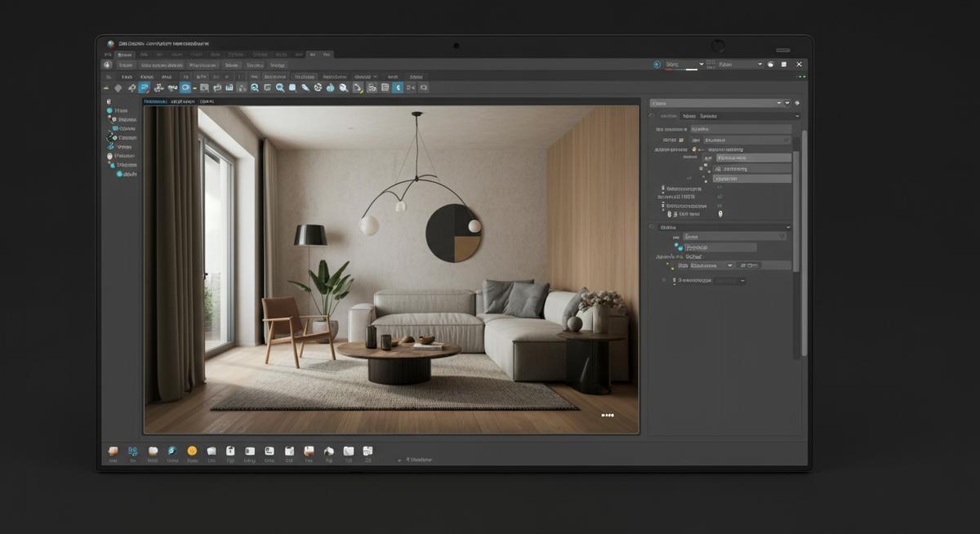Click the blue dotted cluster icon in the bottom asset bar
The image size is (980, 534).
[x=133, y=451]
